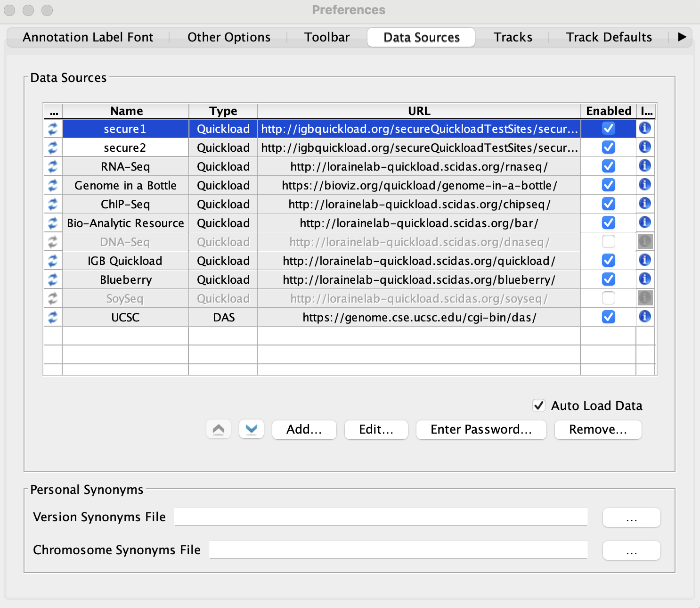Open info icon for secure1
Viewport: 700px width, 608px height.
645,128
